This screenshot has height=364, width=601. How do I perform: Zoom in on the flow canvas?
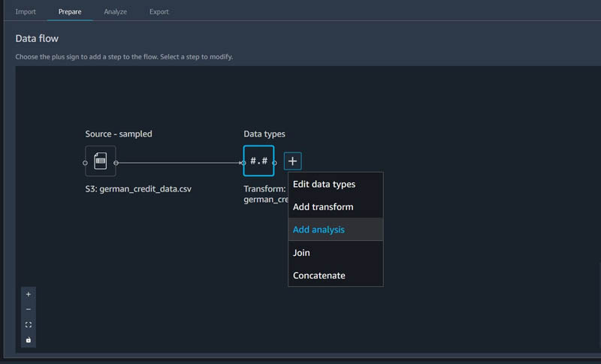[29, 294]
